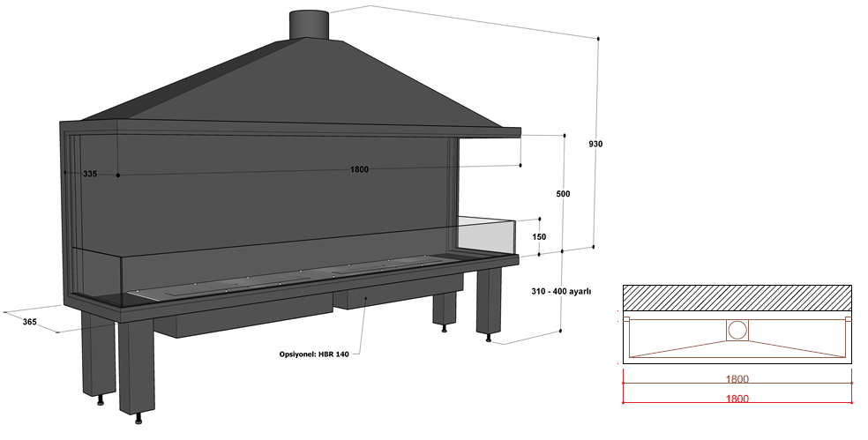Click the right side glass panel
Image resolution: width=868 pixels, height=440 pixels.
click(485, 234)
